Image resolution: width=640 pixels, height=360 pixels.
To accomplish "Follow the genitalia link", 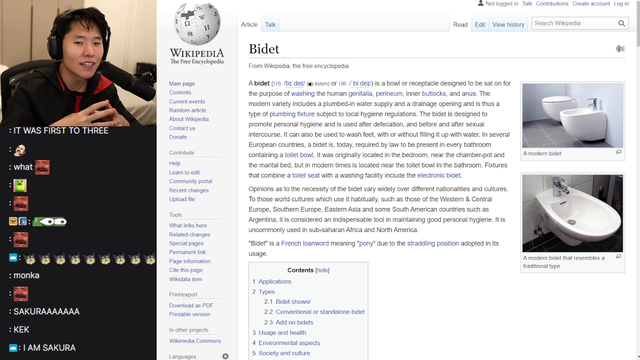I will 360,93.
